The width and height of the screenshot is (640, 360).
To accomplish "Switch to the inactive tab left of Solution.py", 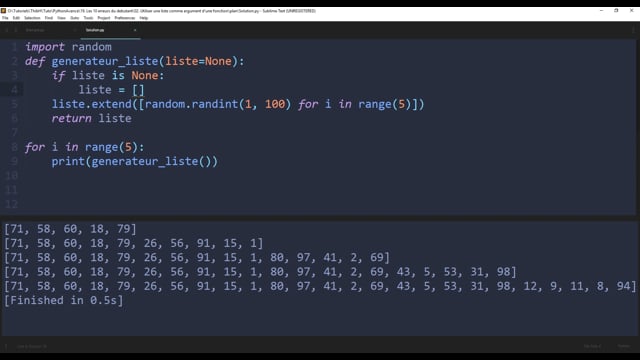I will [x=49, y=30].
